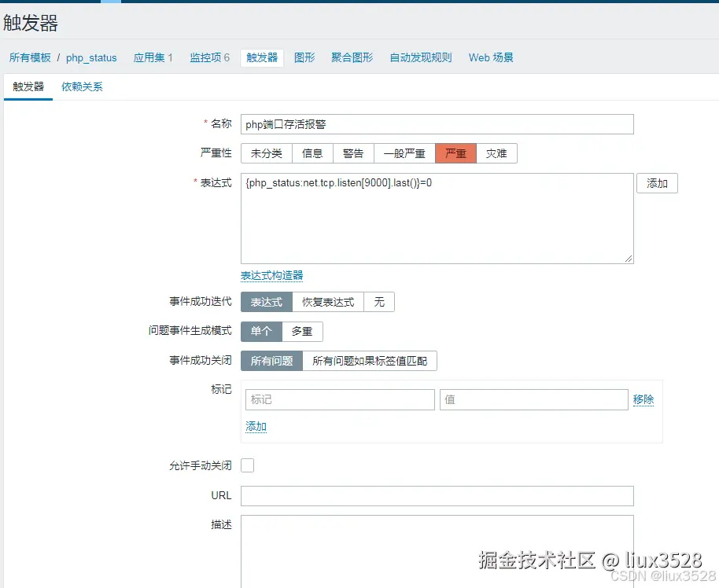This screenshot has height=588, width=719.
Task: Open the 图形 section
Action: [x=304, y=57]
